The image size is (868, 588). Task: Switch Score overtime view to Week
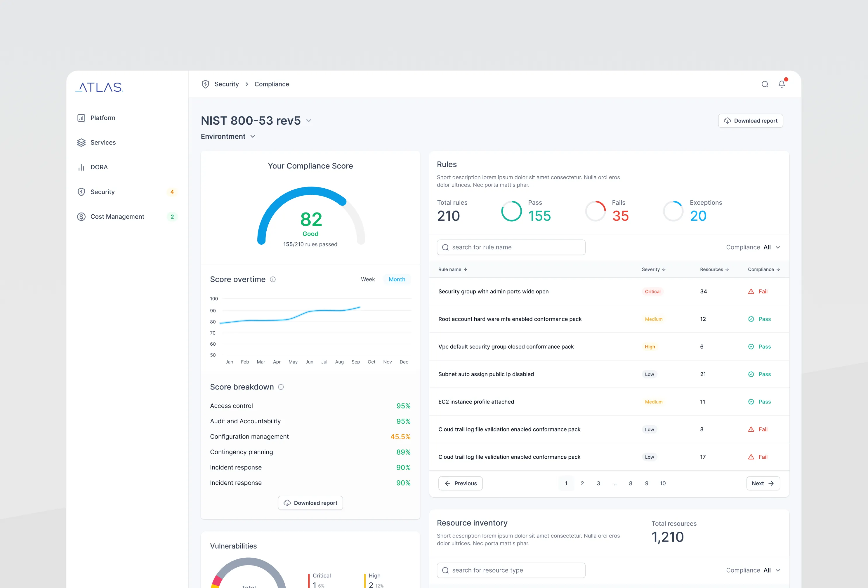tap(367, 279)
